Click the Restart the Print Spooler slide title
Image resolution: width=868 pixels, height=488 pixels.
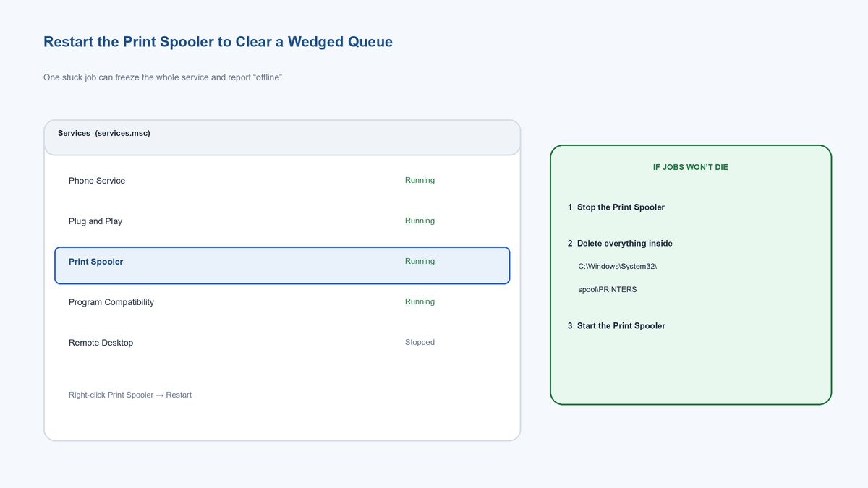pos(218,42)
